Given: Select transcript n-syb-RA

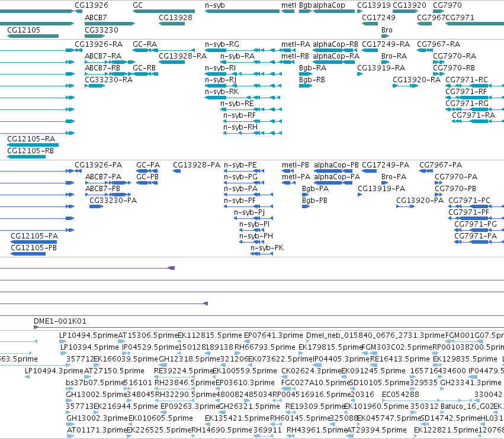Looking at the screenshot, I should coord(251,62).
